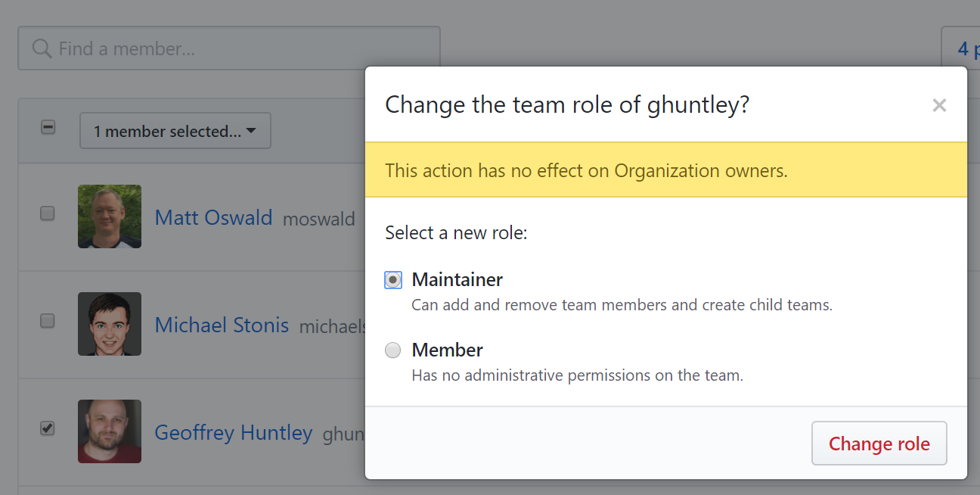Check Matt Oswald's selection checkbox
Viewport: 980px width, 495px height.
tap(47, 213)
